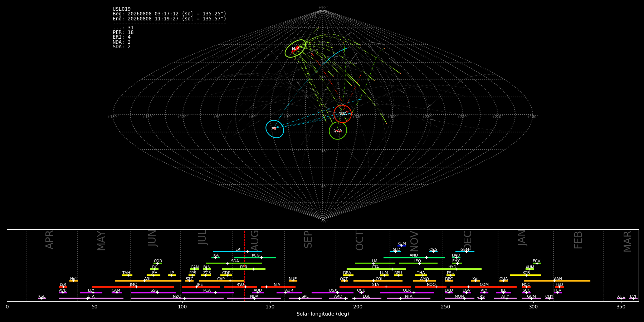Click the LYR shower label in timeline
Screen dimensions: 644x322
[63, 285]
